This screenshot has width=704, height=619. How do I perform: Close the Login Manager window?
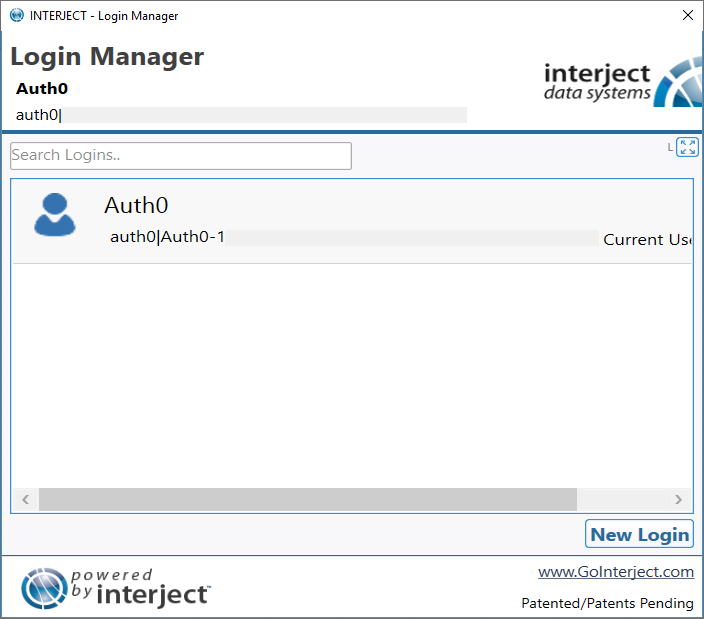687,15
